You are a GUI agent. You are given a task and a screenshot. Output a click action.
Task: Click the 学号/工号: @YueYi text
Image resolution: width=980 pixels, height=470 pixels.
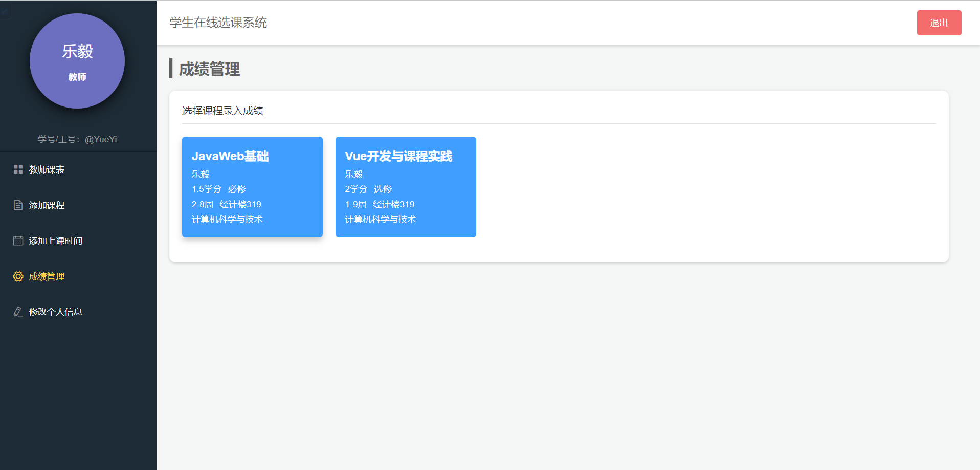77,139
